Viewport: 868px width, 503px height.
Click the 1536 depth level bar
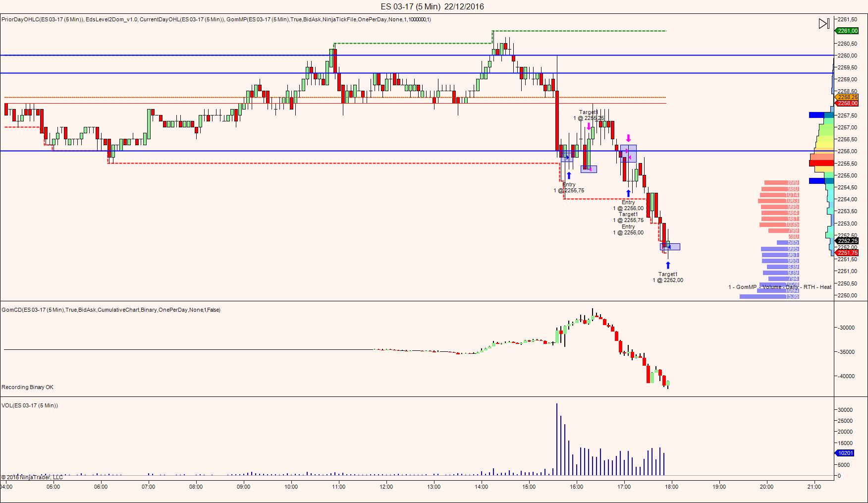pyautogui.click(x=769, y=296)
